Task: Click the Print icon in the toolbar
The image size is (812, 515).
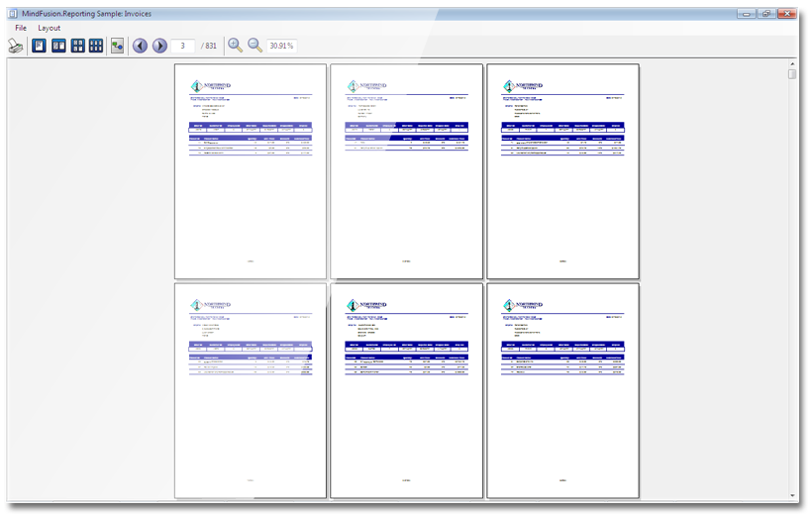Action: 16,46
